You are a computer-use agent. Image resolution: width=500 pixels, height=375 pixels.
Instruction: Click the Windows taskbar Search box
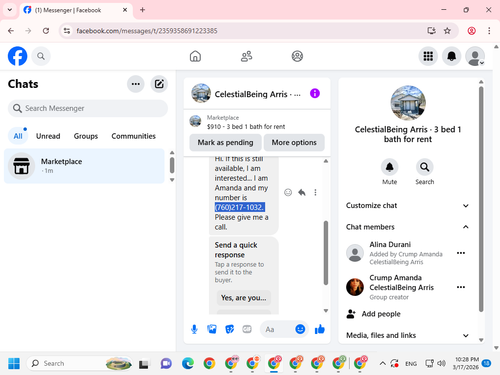click(x=79, y=363)
